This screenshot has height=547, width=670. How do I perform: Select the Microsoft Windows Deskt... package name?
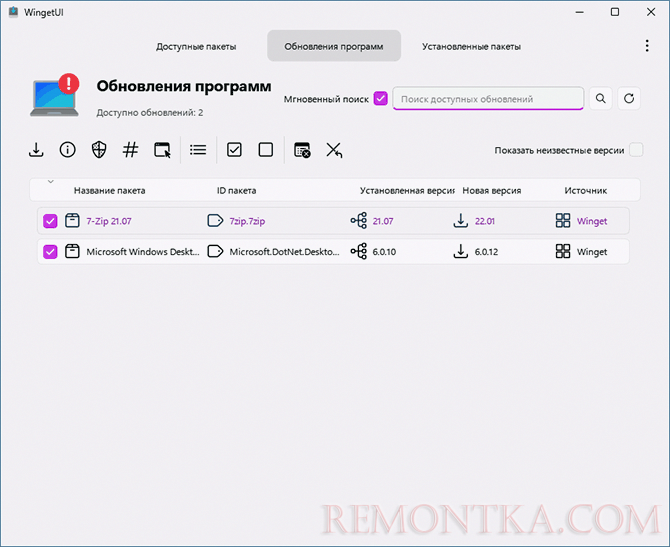click(x=143, y=252)
